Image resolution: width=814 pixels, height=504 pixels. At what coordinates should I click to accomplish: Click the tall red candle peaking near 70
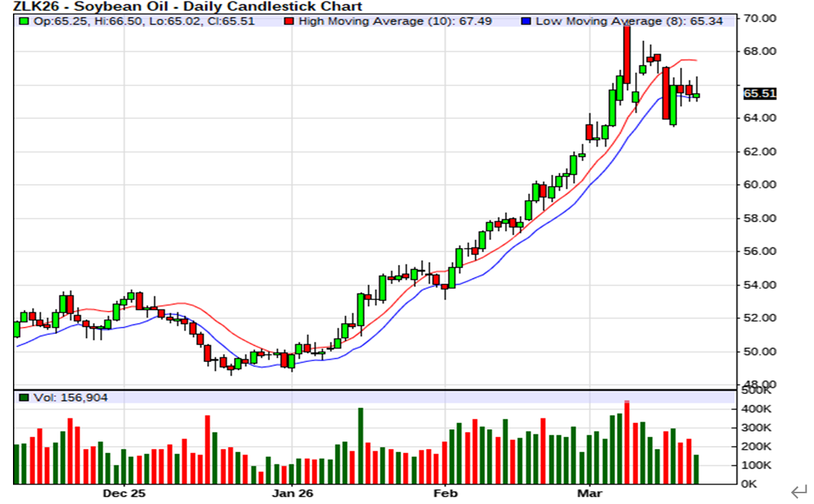click(x=627, y=55)
